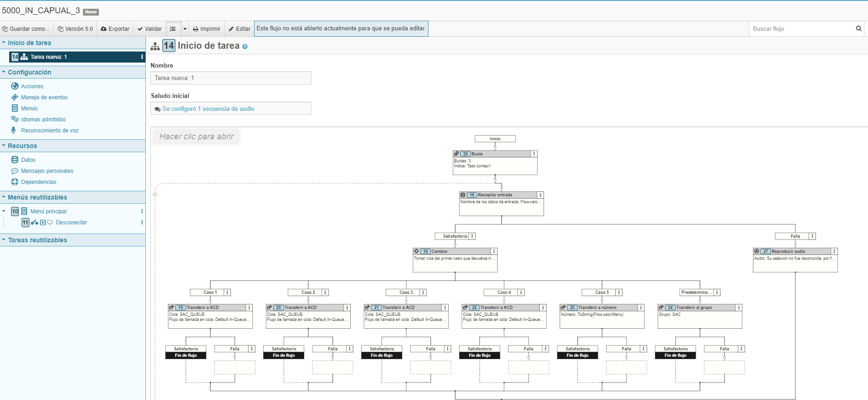Open options menu for Predetermina... branch
This screenshot has height=400, width=868.
(717, 292)
